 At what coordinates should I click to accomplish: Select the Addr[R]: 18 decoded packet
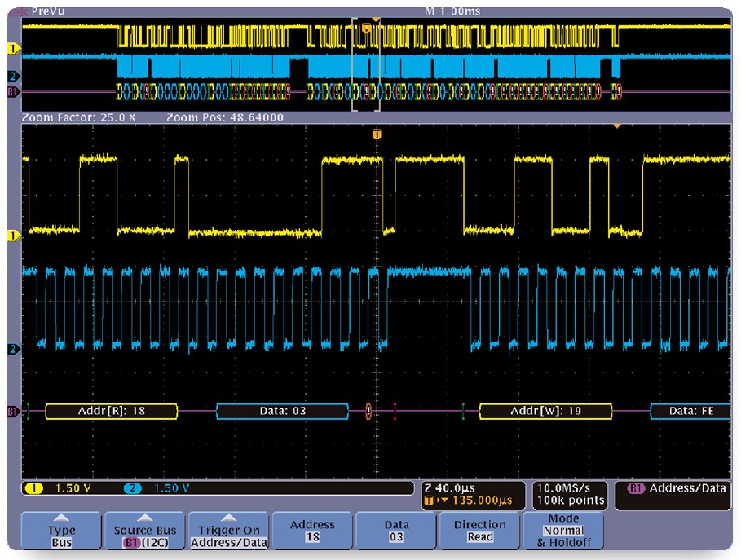tap(111, 411)
